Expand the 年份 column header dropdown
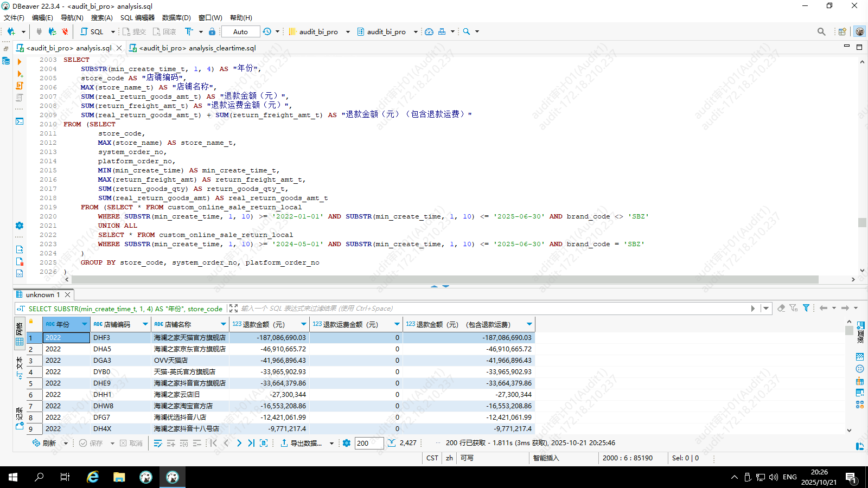The image size is (868, 488). click(85, 324)
